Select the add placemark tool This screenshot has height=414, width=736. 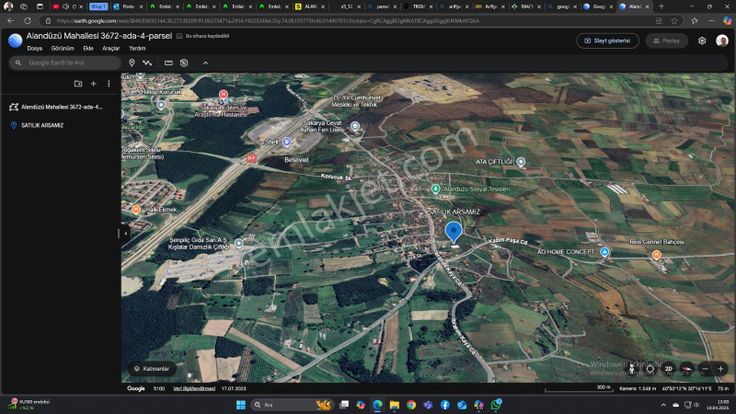coord(132,63)
